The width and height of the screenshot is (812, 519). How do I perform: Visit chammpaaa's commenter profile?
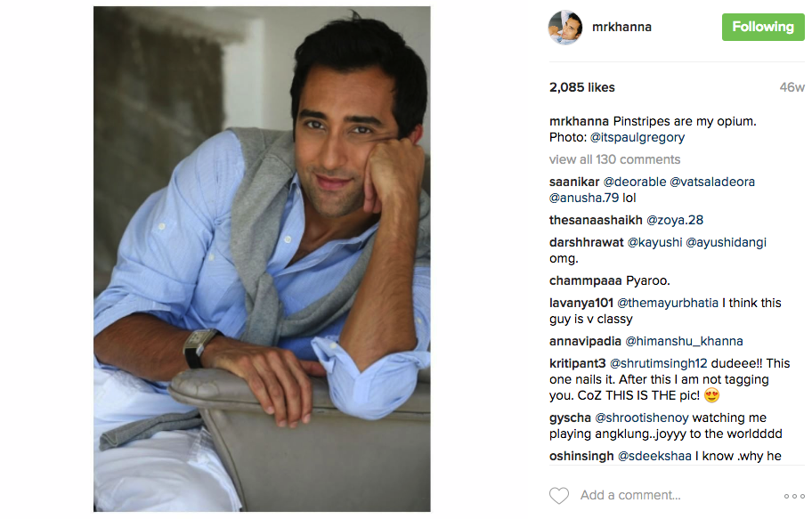click(585, 280)
